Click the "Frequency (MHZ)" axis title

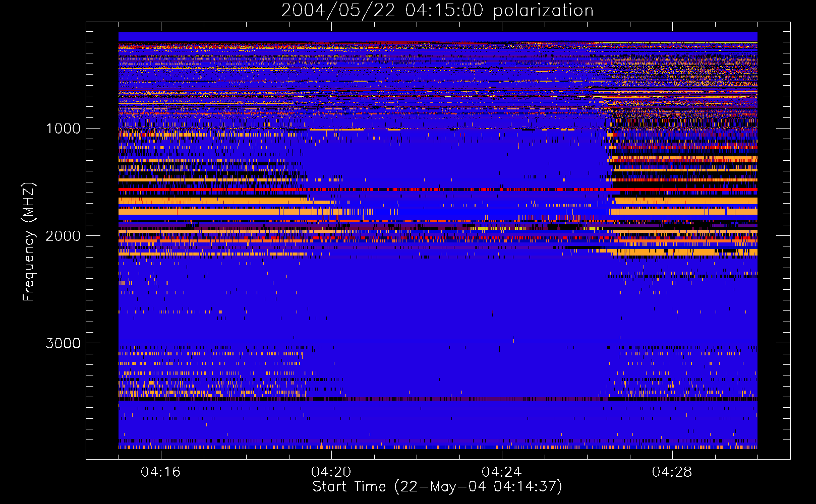pyautogui.click(x=29, y=242)
